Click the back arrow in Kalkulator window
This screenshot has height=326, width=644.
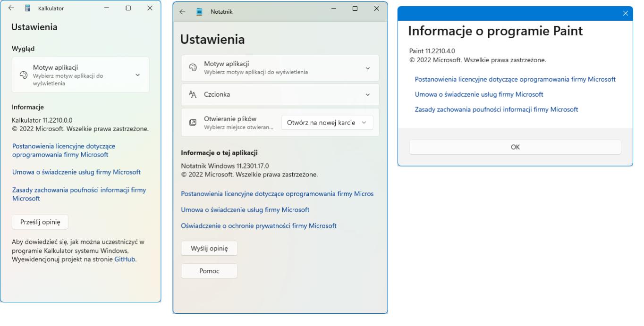[11, 8]
